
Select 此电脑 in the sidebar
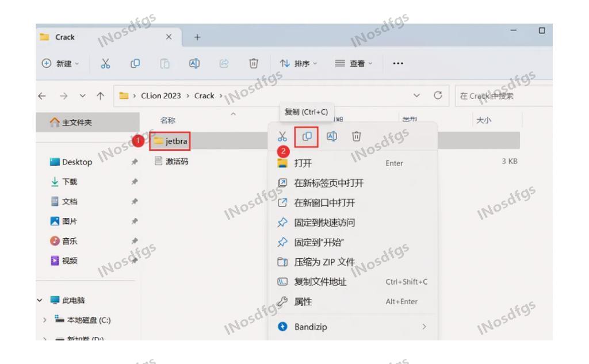[68, 300]
